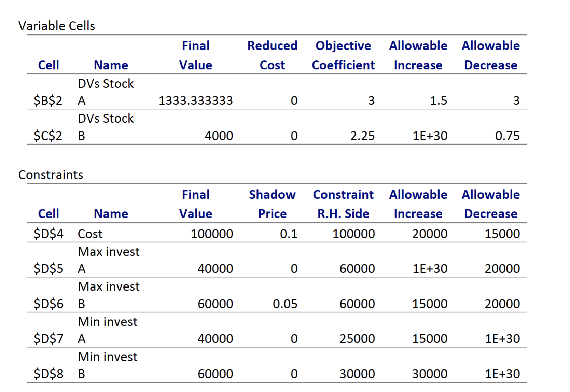Click the Reduced Cost column header
This screenshot has height=392, width=570.
coord(272,55)
